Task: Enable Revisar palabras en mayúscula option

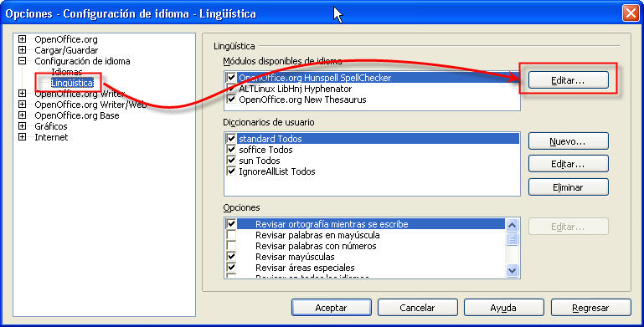Action: [x=231, y=235]
